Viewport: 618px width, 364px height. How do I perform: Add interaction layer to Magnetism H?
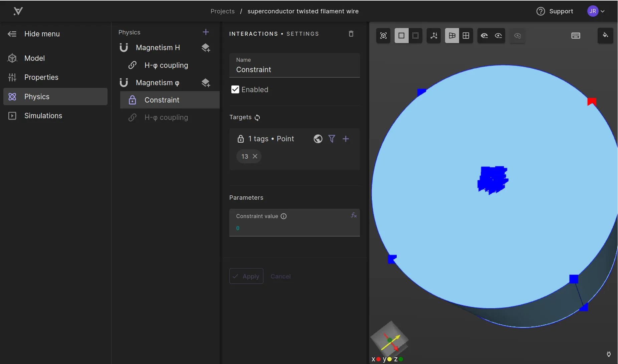click(206, 48)
